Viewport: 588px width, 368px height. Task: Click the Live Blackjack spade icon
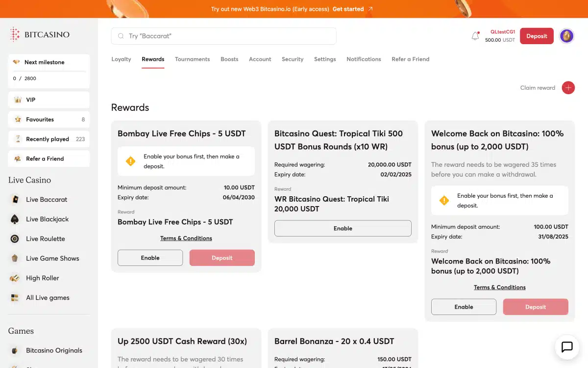coord(15,219)
